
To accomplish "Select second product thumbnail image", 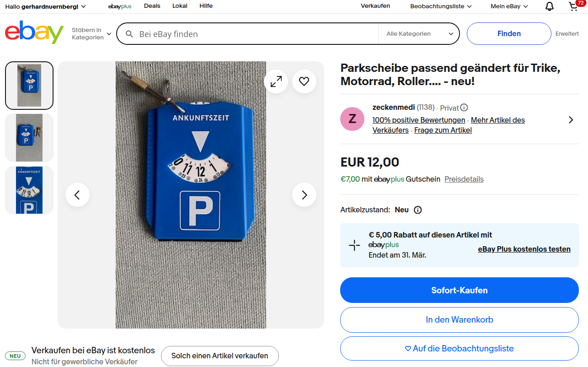I will click(x=29, y=138).
